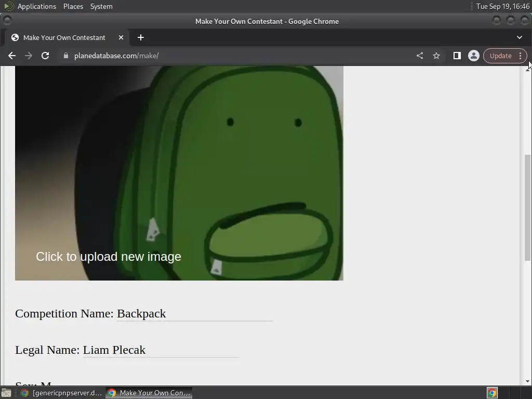This screenshot has width=532, height=399.
Task: Click the page vertical scrollbar thumb
Action: pyautogui.click(x=528, y=208)
